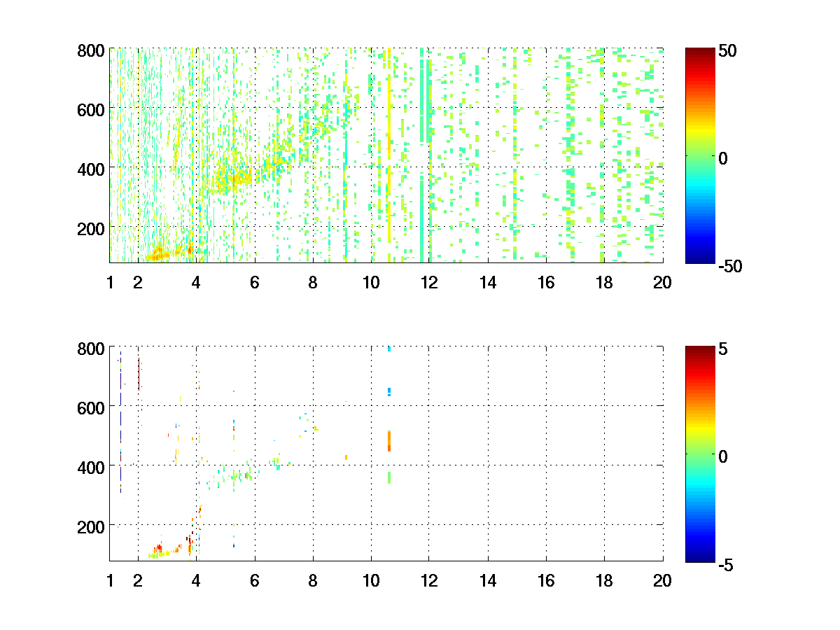
Task: Click x-axis tick 20 under the bottom plot
Action: (662, 580)
